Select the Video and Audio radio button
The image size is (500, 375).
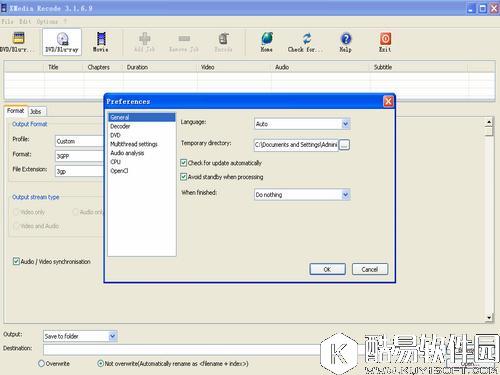tap(16, 226)
